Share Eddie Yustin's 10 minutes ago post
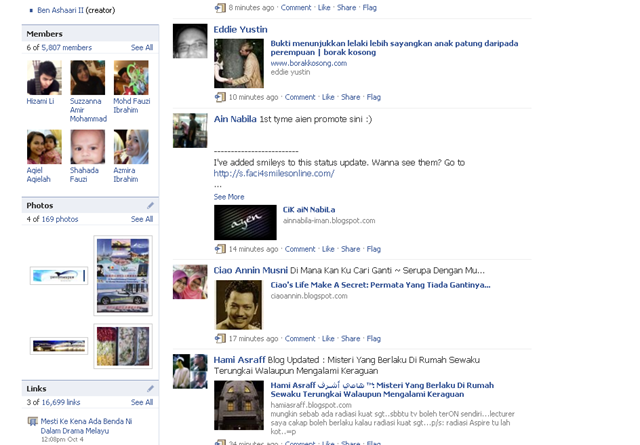Image resolution: width=640 pixels, height=445 pixels. [x=351, y=97]
